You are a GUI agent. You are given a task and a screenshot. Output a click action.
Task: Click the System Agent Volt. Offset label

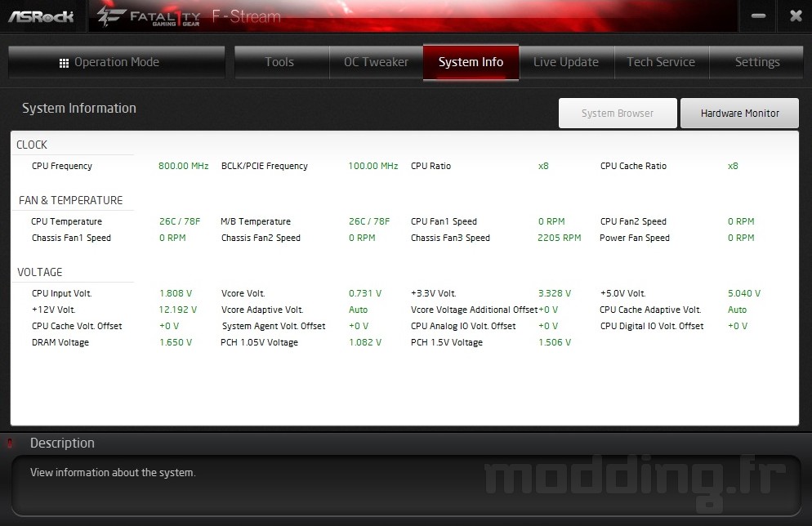click(x=274, y=326)
